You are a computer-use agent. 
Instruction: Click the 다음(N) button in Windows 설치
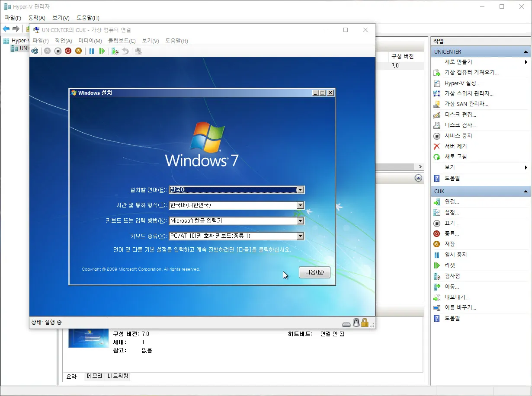(314, 272)
